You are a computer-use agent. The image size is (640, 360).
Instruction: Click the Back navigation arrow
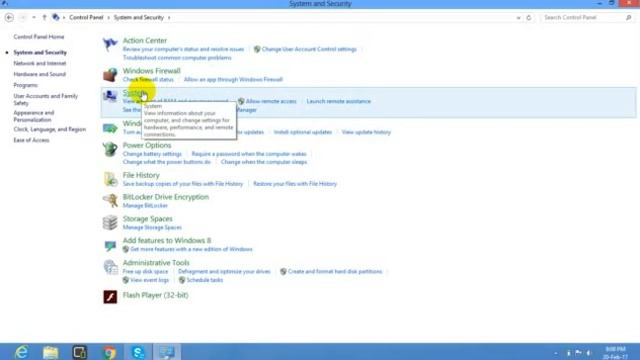pyautogui.click(x=9, y=18)
